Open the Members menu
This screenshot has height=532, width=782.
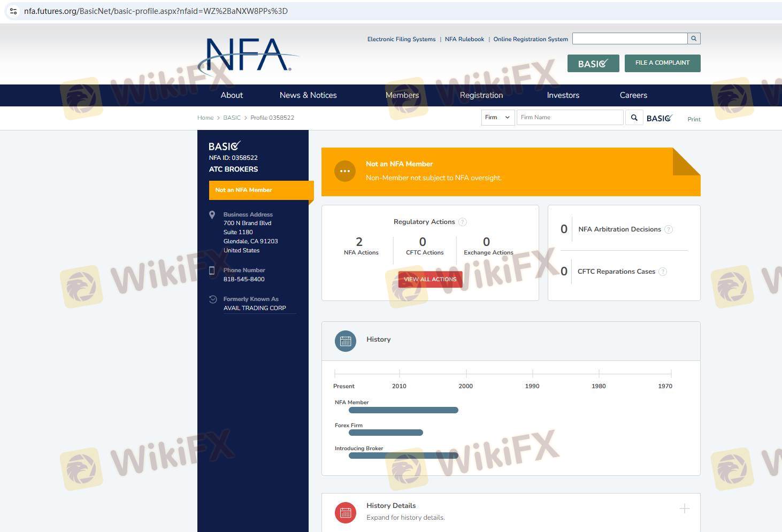tap(402, 95)
